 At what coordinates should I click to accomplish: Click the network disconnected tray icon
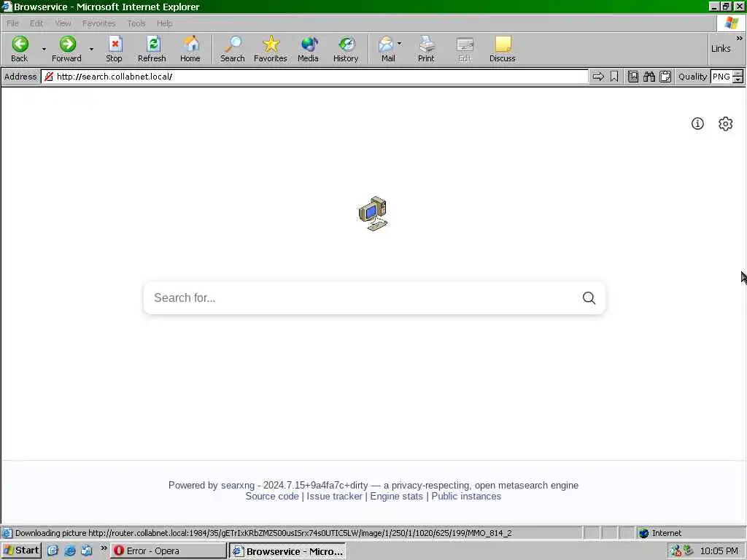click(x=676, y=551)
